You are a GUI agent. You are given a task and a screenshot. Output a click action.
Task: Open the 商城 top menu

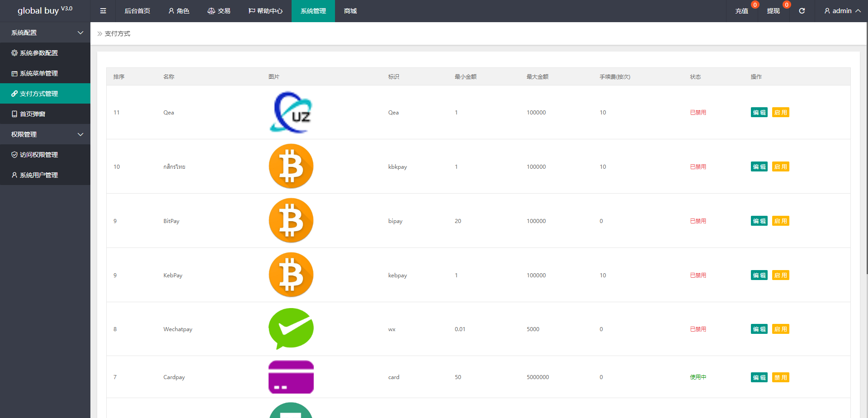tap(350, 11)
